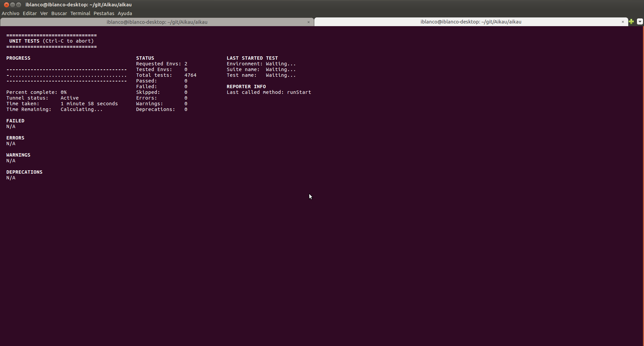Open the Editar menu
This screenshot has height=346, width=644.
[30, 13]
